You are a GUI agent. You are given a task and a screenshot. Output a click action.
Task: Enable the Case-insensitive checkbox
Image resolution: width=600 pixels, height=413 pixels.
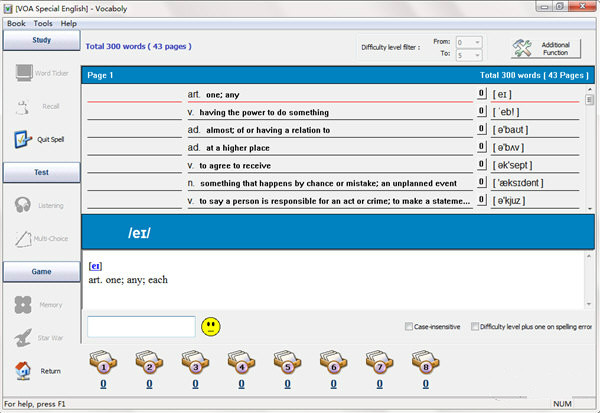pos(409,326)
